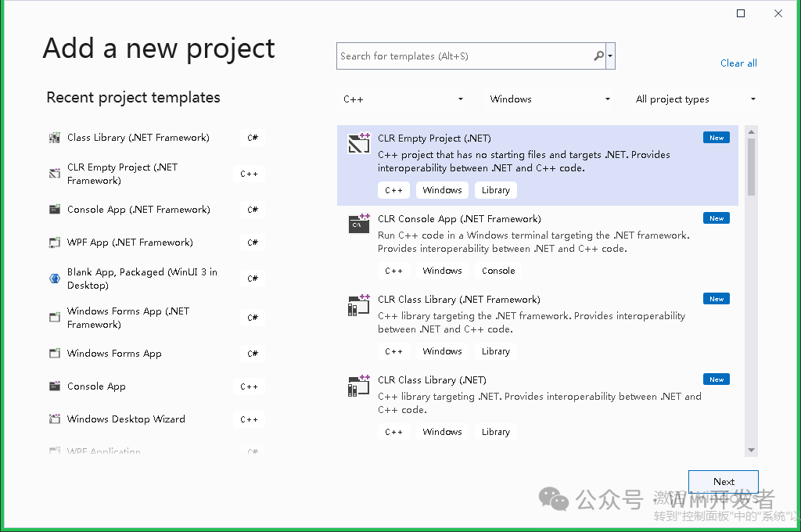Click the Windows Desktop Wizard icon
801x532 pixels.
point(54,419)
